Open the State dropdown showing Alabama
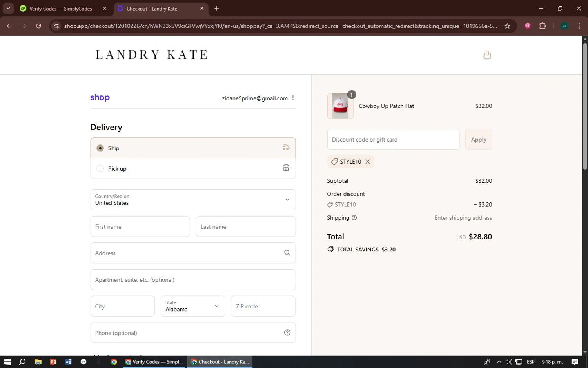This screenshot has height=368, width=588. tap(193, 306)
